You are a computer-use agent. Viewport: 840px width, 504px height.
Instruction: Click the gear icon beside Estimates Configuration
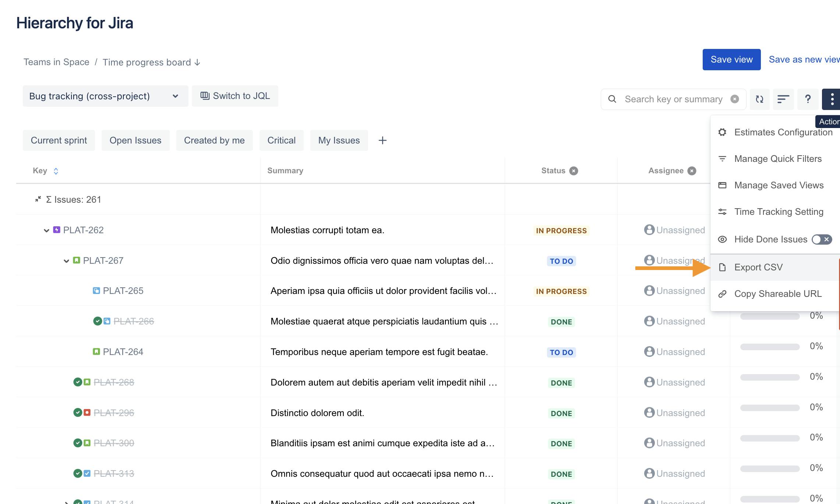(x=722, y=132)
